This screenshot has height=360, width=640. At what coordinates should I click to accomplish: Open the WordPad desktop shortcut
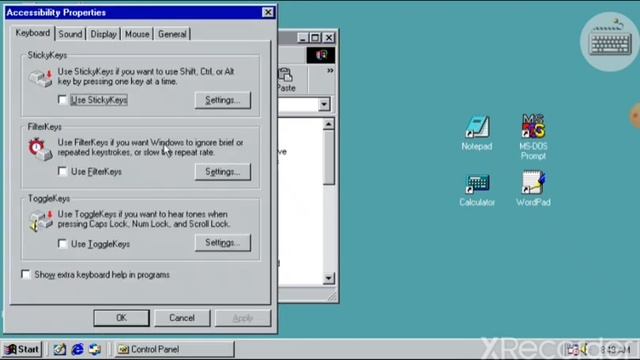[533, 189]
